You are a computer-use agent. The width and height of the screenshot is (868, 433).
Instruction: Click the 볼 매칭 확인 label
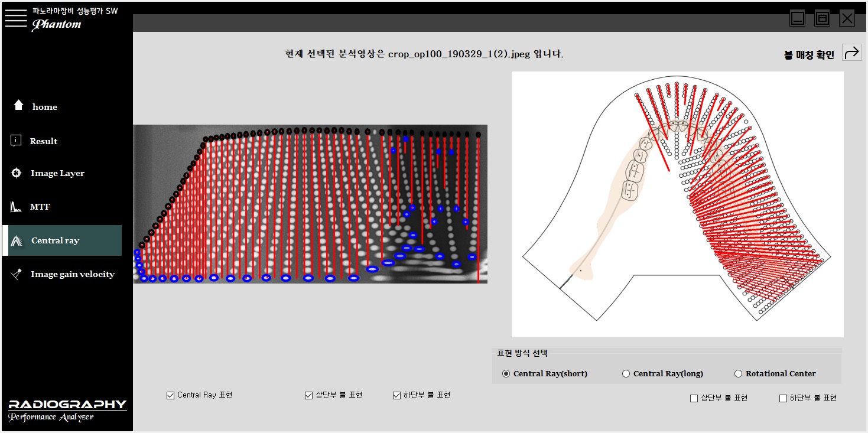pyautogui.click(x=809, y=55)
